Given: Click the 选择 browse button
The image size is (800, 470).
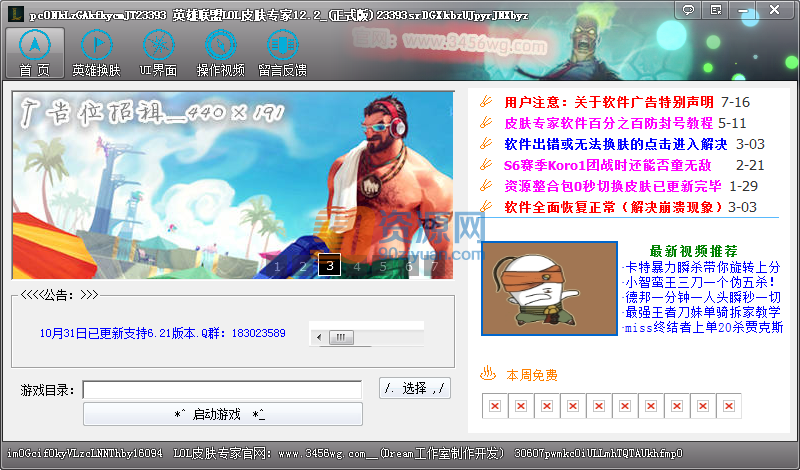Looking at the screenshot, I should (x=415, y=388).
